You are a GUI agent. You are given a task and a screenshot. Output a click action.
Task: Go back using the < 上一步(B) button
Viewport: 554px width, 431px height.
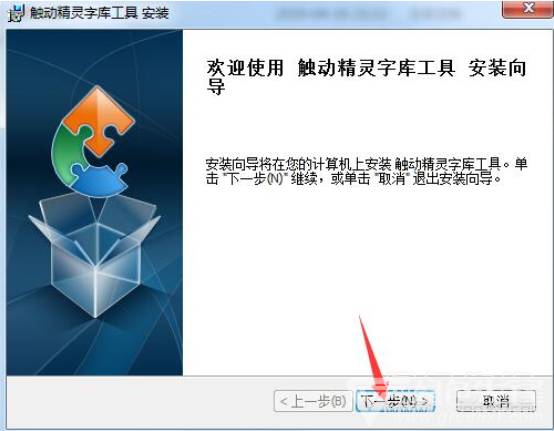(x=313, y=401)
